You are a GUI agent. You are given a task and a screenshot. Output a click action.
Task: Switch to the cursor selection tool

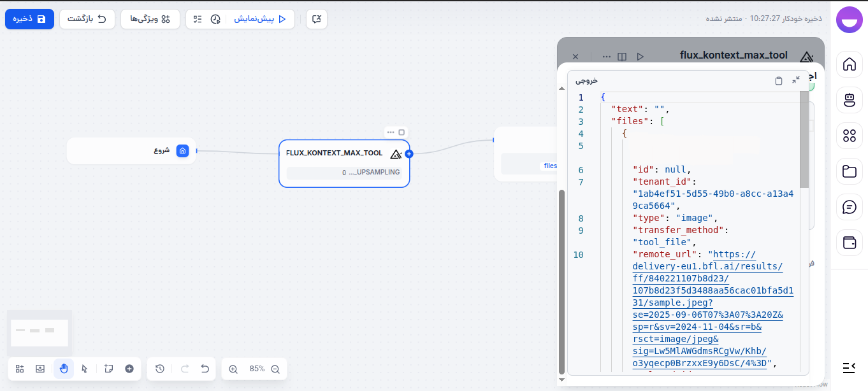pyautogui.click(x=84, y=369)
